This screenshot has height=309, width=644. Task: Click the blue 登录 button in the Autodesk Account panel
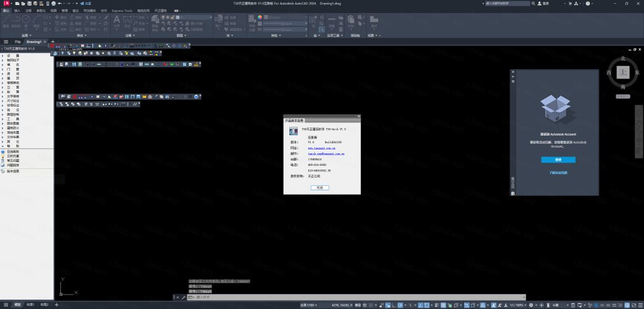[558, 160]
